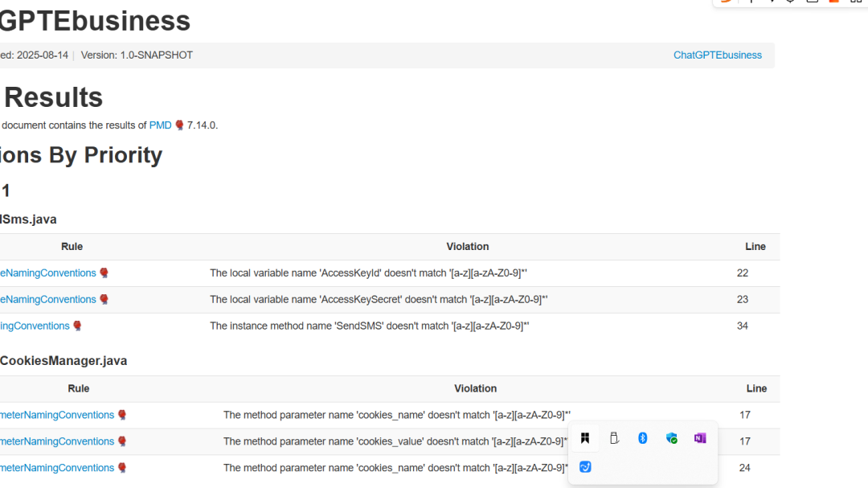Open rule link in the cookies_value row
868x488 pixels.
point(57,441)
